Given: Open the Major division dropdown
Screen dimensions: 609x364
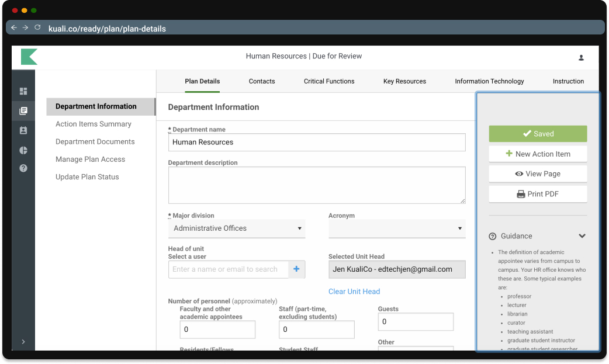Looking at the screenshot, I should [x=236, y=228].
